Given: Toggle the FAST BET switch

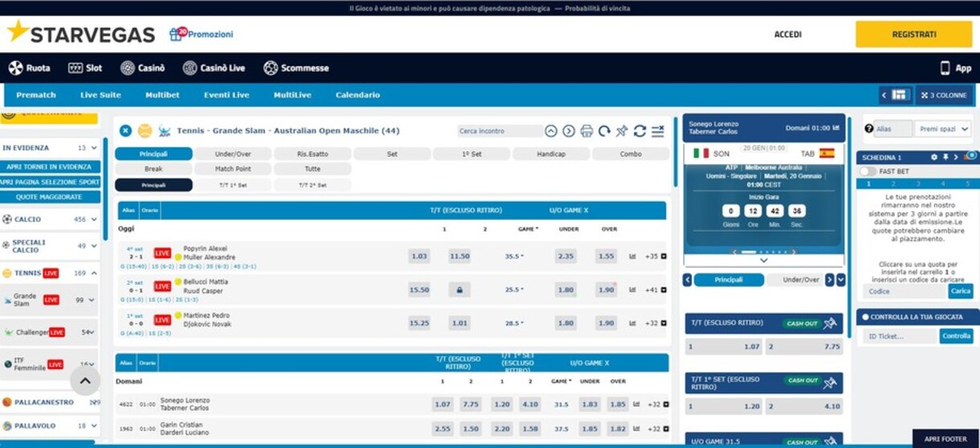Looking at the screenshot, I should coord(867,171).
